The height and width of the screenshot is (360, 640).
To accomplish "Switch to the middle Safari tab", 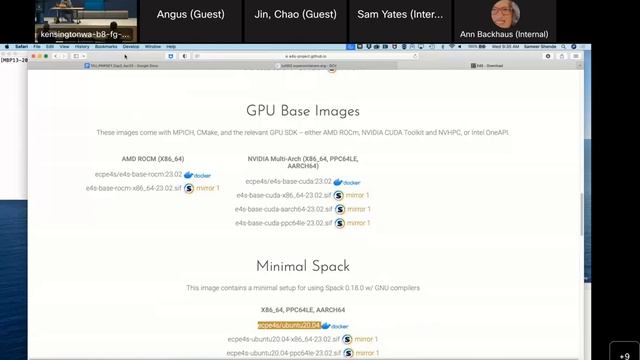I will click(305, 65).
